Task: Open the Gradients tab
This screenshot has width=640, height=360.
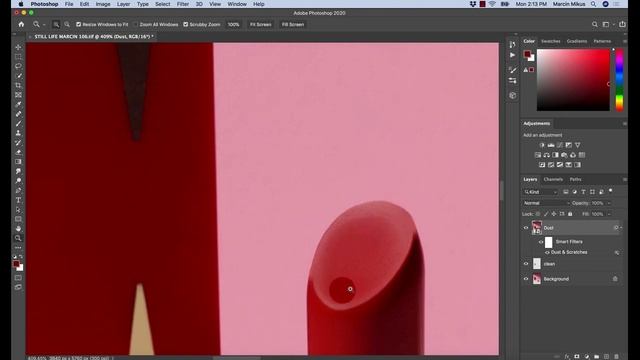Action: (577, 41)
